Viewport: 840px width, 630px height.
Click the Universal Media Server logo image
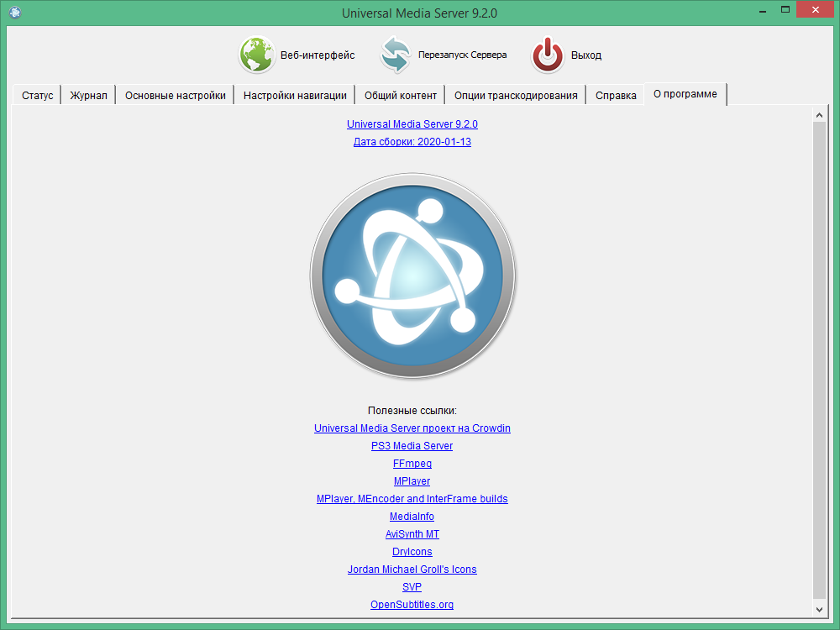point(412,276)
